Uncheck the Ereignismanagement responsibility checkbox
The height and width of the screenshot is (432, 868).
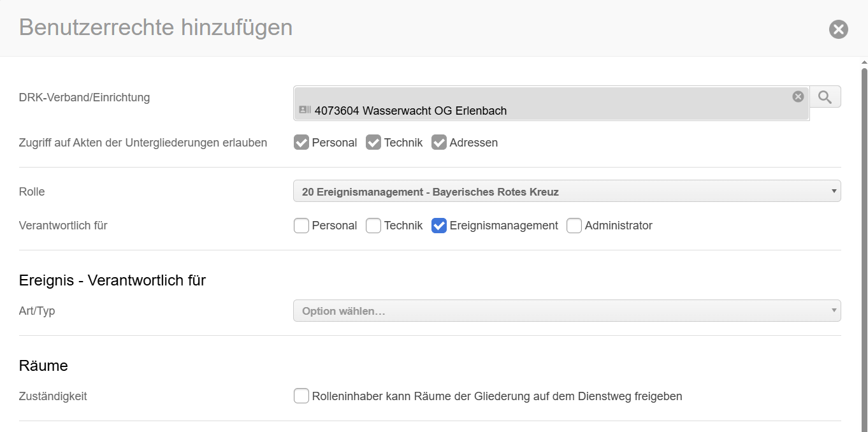coord(439,226)
